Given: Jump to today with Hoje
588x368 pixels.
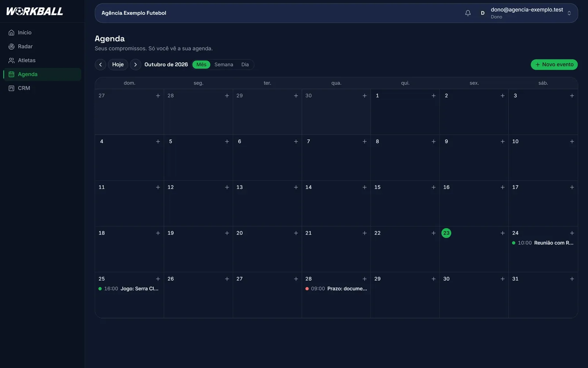Looking at the screenshot, I should tap(118, 64).
